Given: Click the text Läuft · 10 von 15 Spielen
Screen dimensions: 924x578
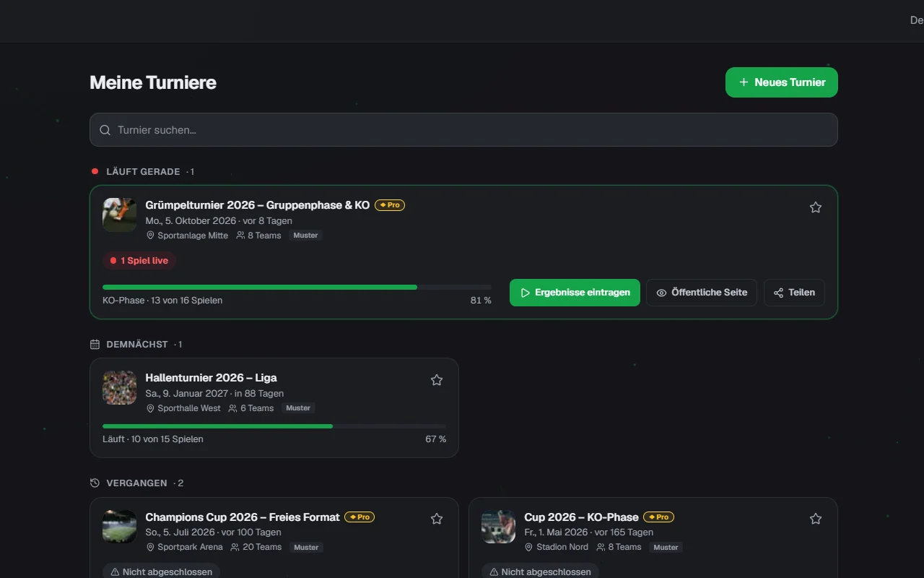Looking at the screenshot, I should [153, 439].
